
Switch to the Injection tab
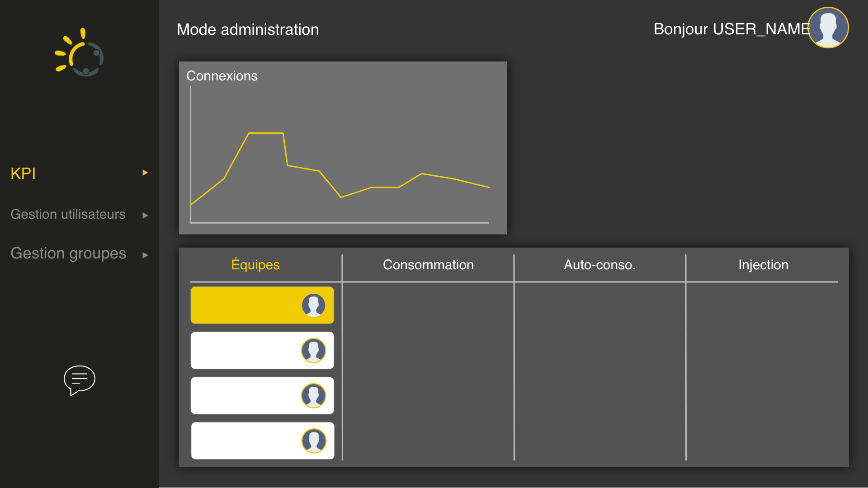point(763,265)
